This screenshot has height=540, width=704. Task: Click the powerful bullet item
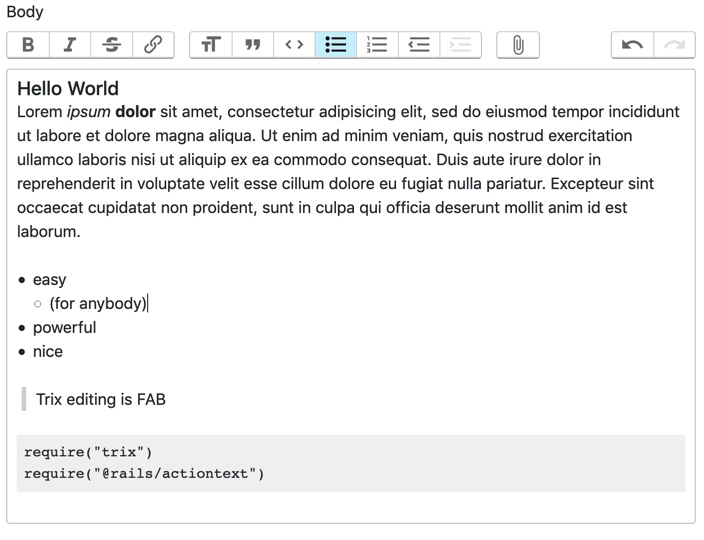[x=64, y=328]
